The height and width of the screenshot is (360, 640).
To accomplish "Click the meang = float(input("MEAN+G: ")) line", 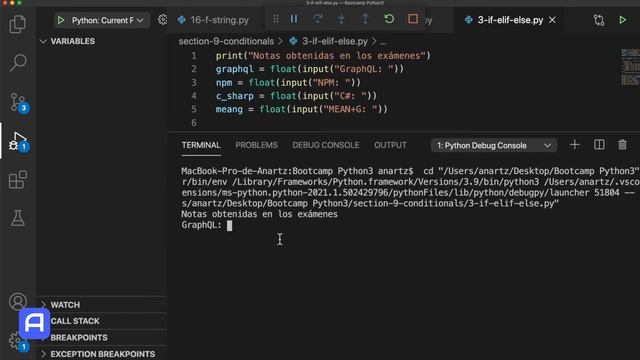I will 302,109.
